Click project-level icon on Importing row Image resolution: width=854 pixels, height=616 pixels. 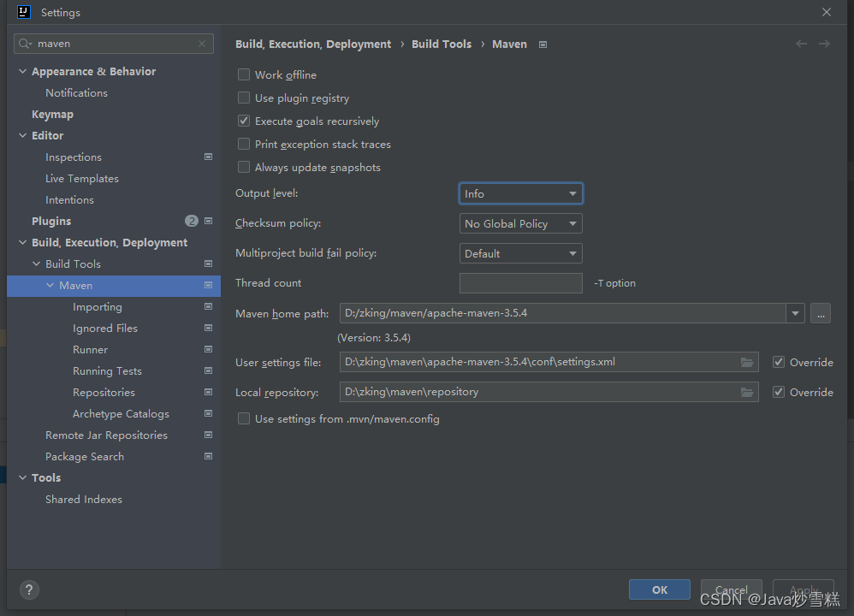pos(208,306)
